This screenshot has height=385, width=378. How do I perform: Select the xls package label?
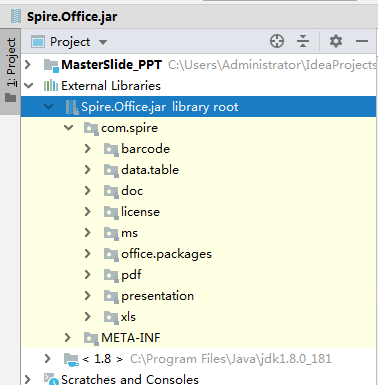tap(128, 317)
